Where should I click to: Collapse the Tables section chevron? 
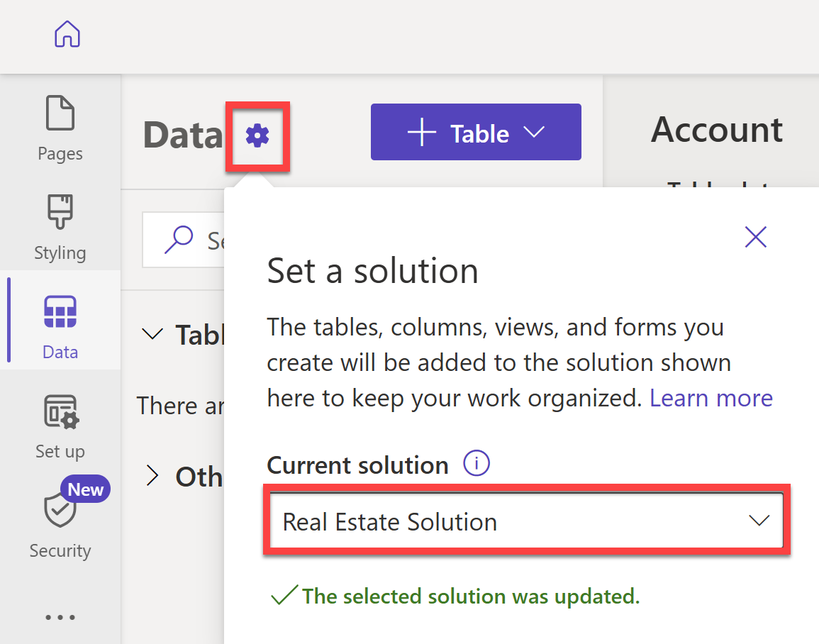coord(152,334)
